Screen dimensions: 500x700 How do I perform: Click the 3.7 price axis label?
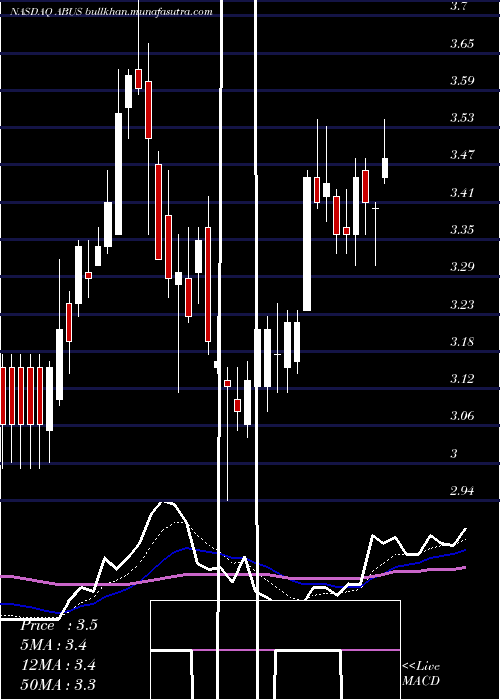click(458, 6)
